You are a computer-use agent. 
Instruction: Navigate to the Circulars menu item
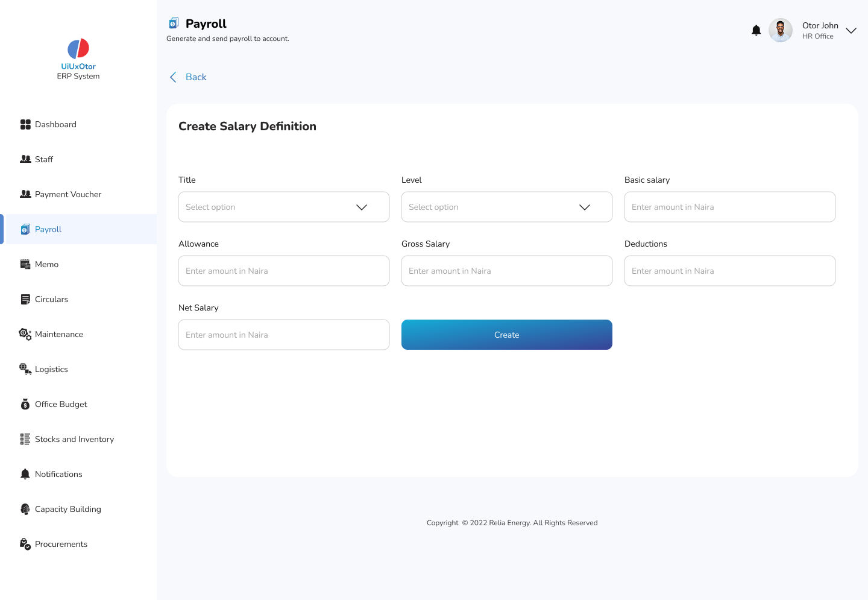pos(51,299)
